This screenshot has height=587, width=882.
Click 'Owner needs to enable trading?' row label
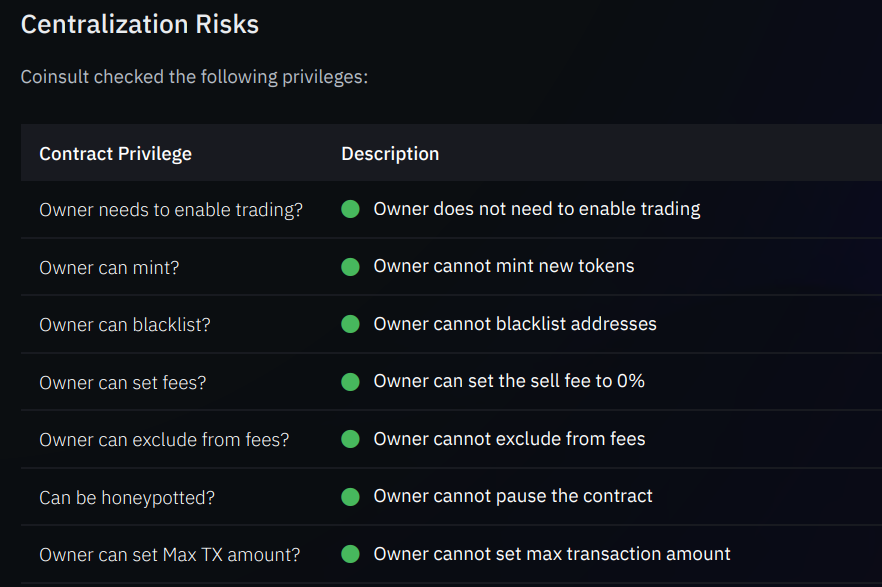(171, 210)
